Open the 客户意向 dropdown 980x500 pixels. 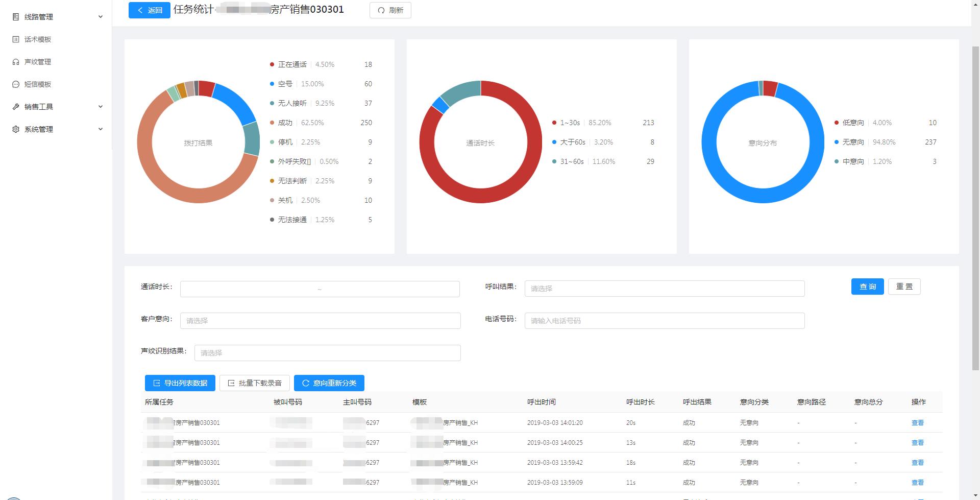320,321
